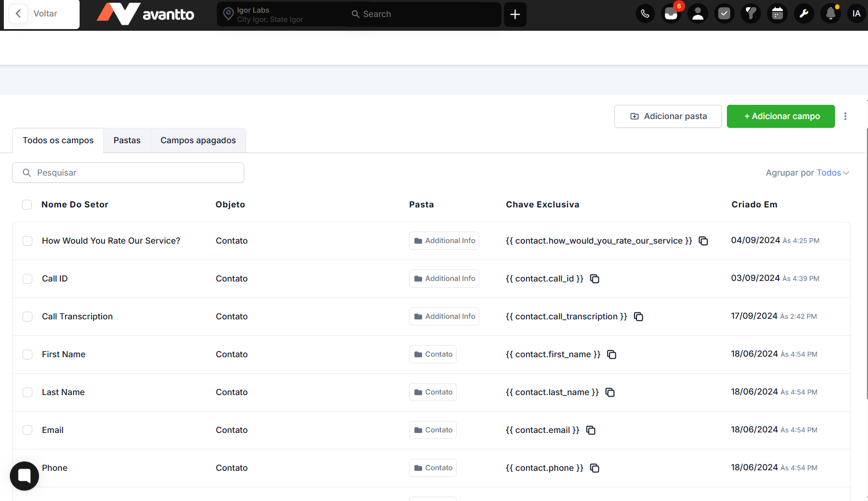Copy the contact.email key
The height and width of the screenshot is (501, 868).
[591, 430]
